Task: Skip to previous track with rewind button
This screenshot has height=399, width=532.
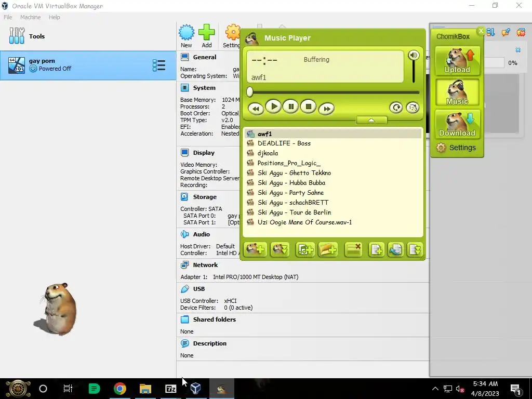Action: pos(256,109)
